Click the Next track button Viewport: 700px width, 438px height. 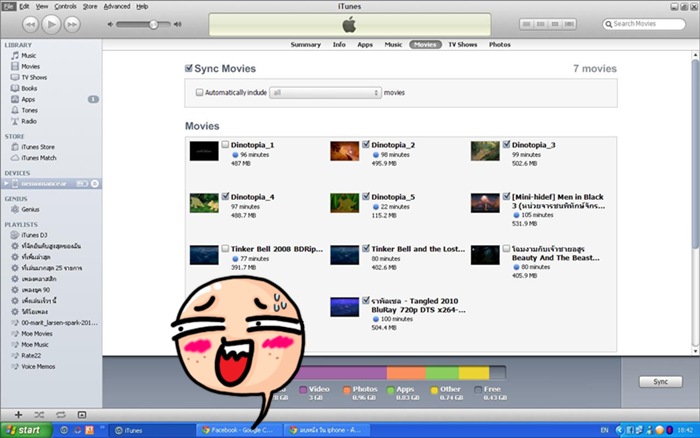click(72, 24)
